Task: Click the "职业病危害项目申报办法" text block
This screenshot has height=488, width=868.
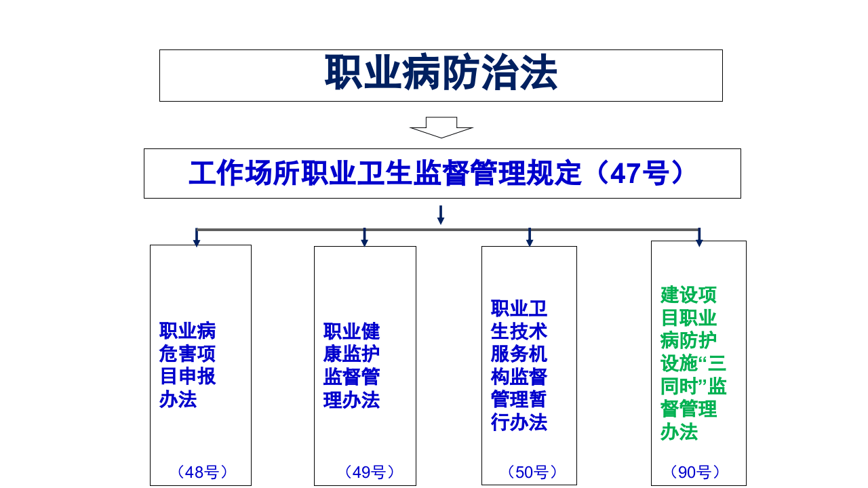Action: pyautogui.click(x=188, y=365)
